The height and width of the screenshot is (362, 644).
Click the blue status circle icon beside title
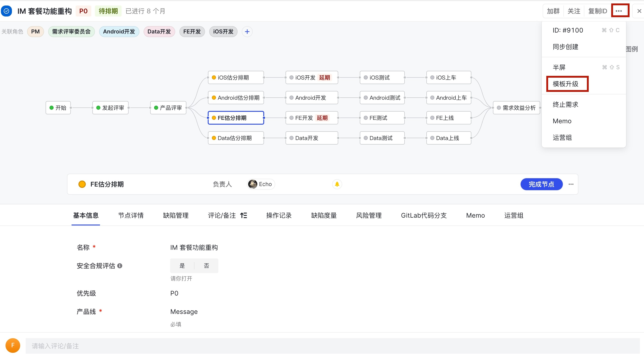coord(6,11)
